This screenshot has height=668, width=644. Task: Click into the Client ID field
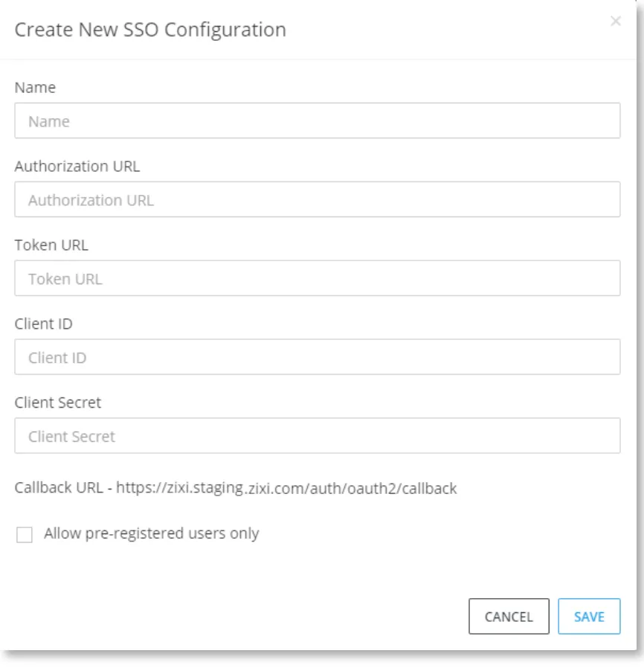click(x=318, y=357)
